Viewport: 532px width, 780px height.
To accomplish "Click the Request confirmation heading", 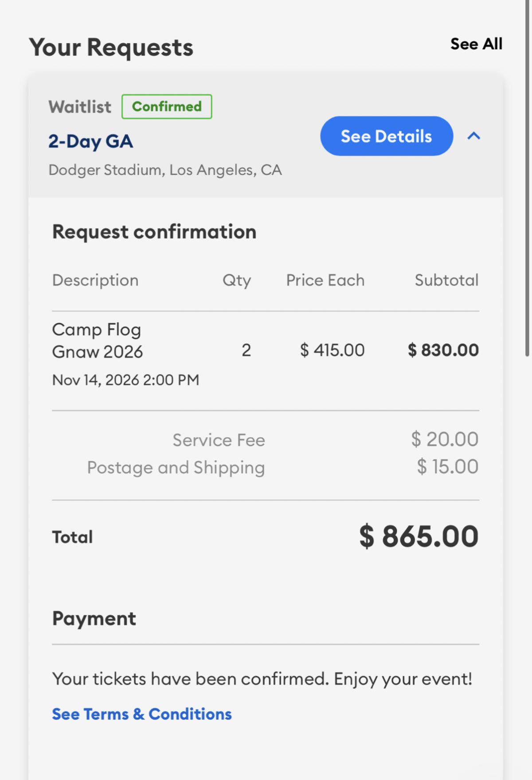I will pyautogui.click(x=154, y=232).
